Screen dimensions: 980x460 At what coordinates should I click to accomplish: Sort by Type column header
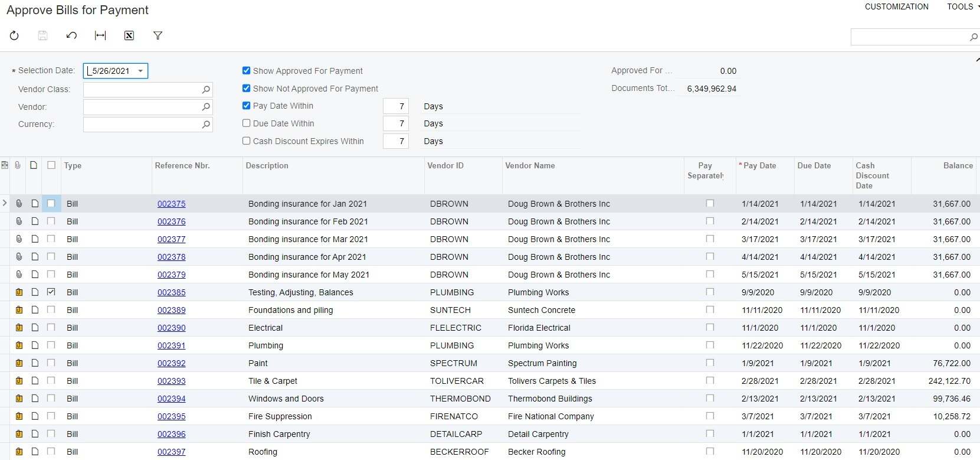point(73,166)
